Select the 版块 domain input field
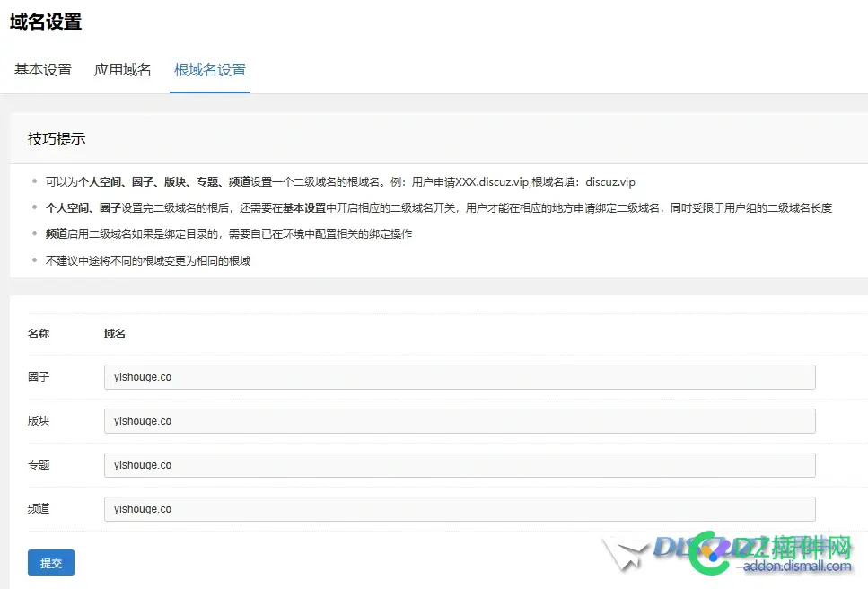This screenshot has width=868, height=589. coord(460,420)
